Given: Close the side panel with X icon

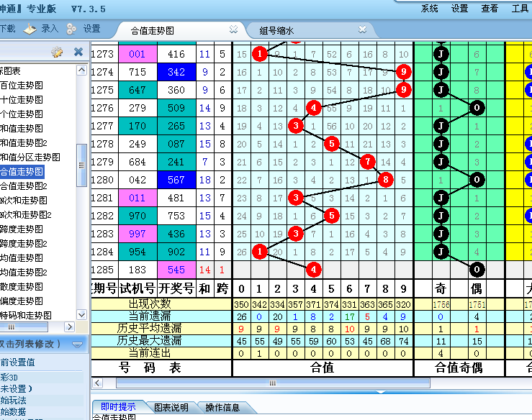Looking at the screenshot, I should 78,52.
